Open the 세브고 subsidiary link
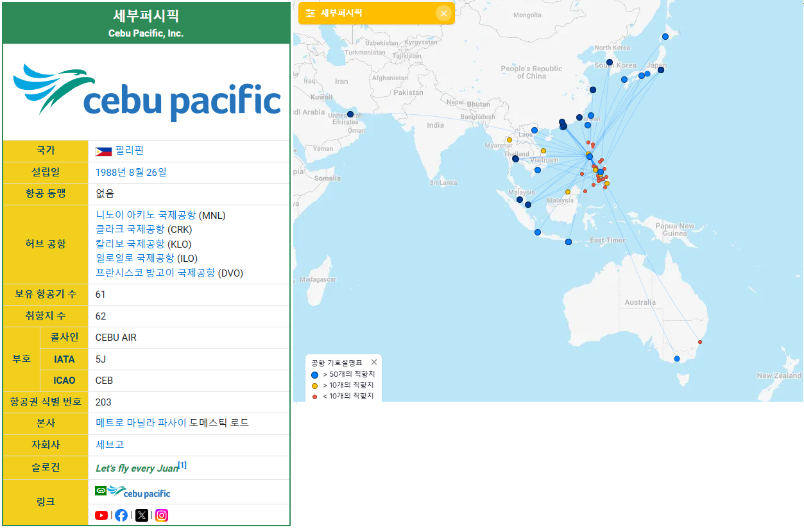 (110, 444)
